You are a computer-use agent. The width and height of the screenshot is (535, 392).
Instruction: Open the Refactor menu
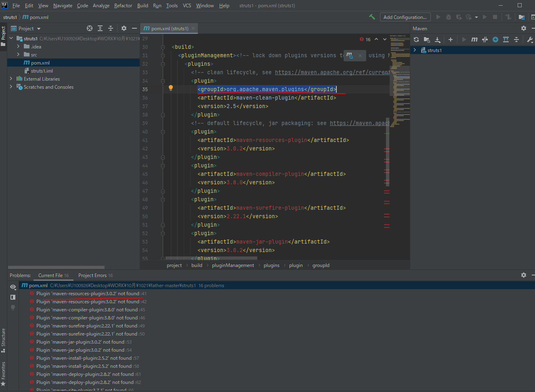tap(123, 5)
